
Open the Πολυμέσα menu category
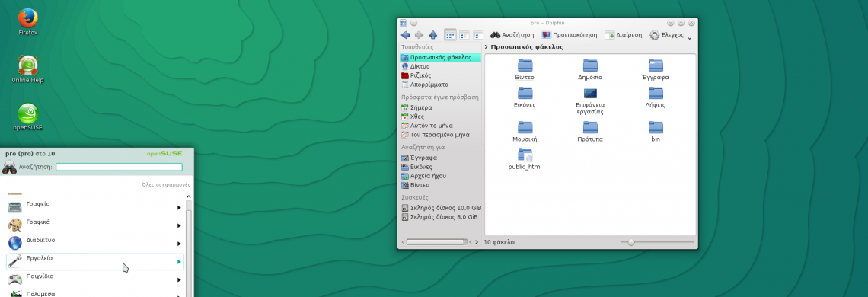tap(94, 293)
